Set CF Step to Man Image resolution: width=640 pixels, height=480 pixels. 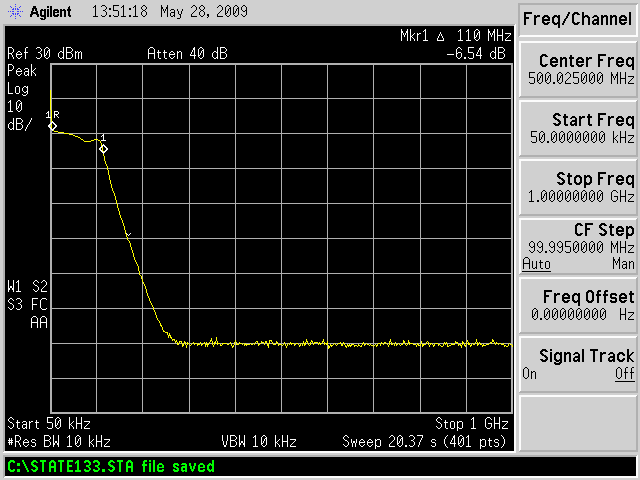click(623, 264)
